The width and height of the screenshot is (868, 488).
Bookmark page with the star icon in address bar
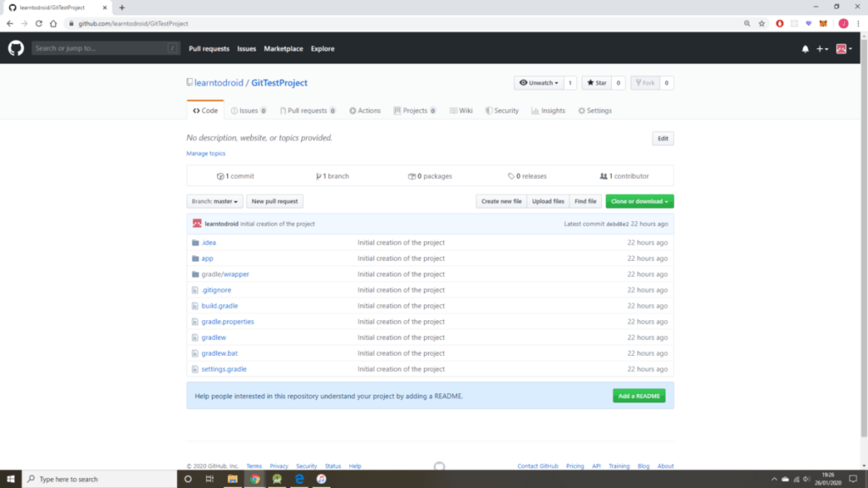tap(761, 24)
